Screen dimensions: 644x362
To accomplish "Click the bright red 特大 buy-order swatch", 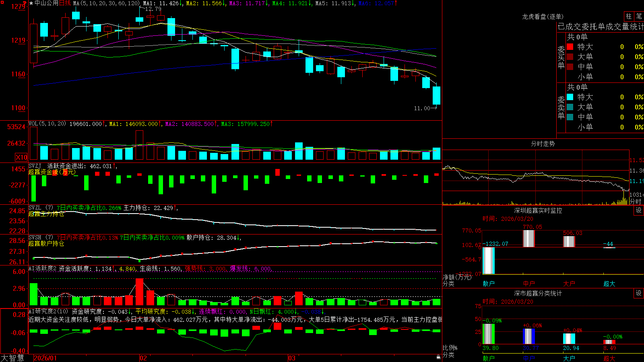I will click(x=570, y=47).
